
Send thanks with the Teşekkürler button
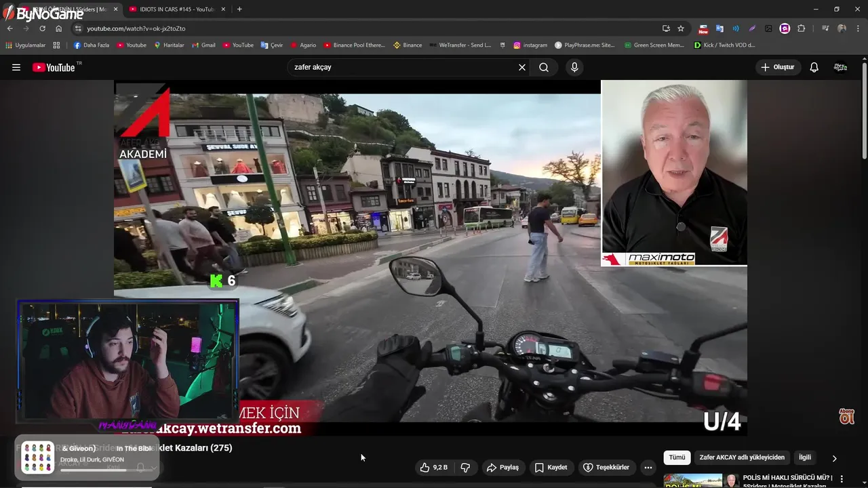pyautogui.click(x=606, y=467)
